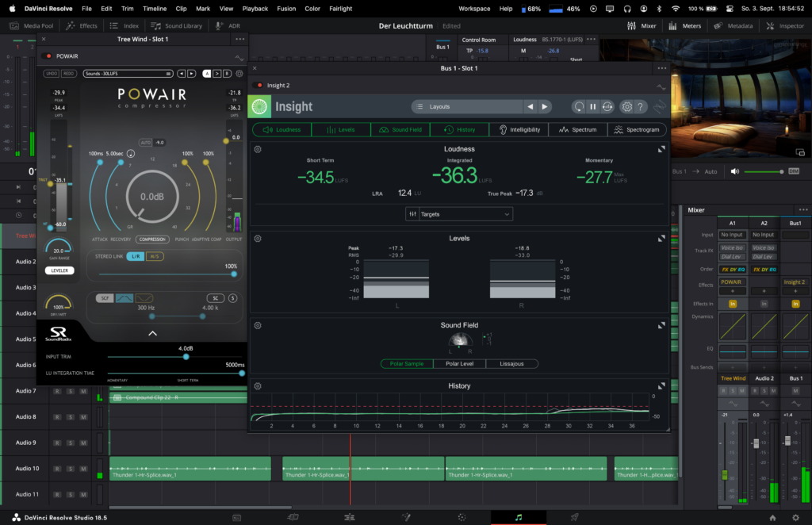Select the Polar Level sound field tab
This screenshot has width=812, height=525.
pyautogui.click(x=459, y=364)
